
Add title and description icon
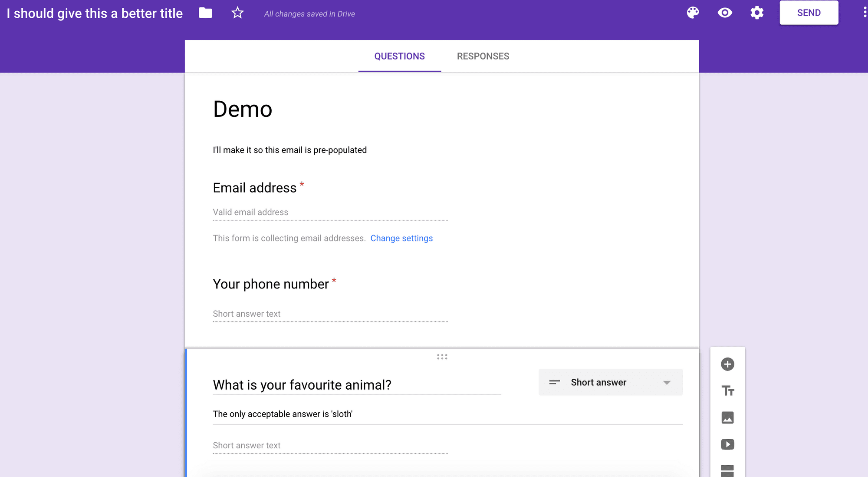(727, 391)
